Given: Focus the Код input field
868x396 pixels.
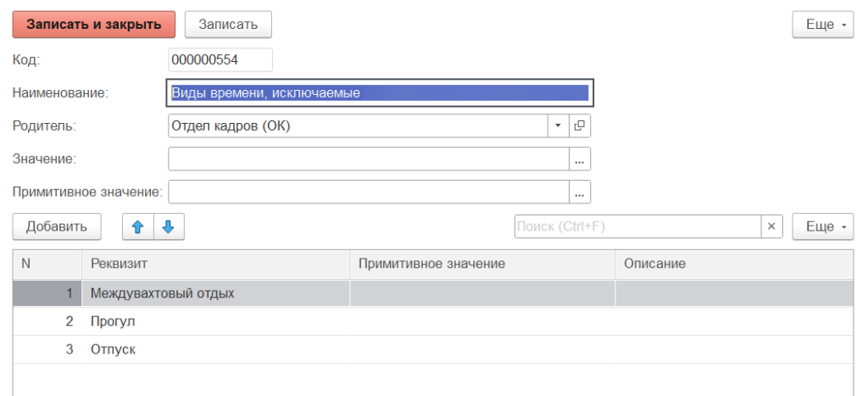Looking at the screenshot, I should coord(220,60).
